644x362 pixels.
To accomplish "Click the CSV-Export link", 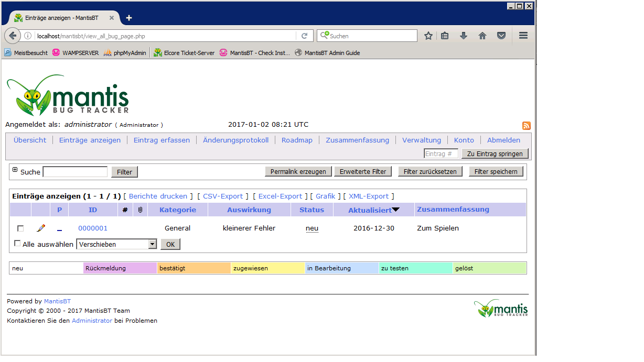I will tap(222, 196).
